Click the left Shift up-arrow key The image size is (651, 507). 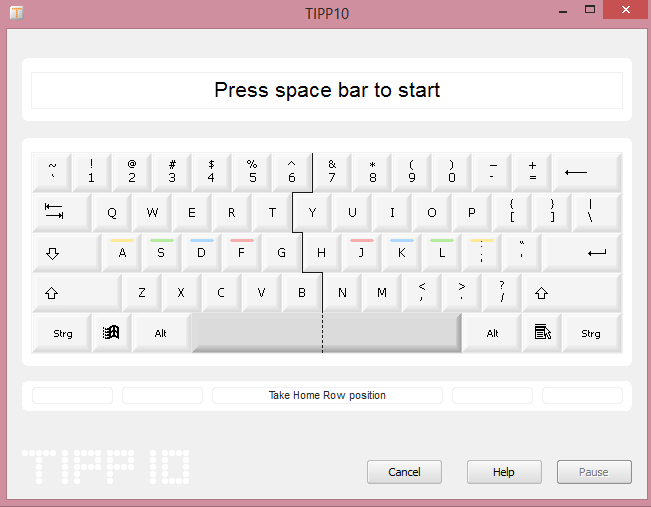(x=76, y=293)
